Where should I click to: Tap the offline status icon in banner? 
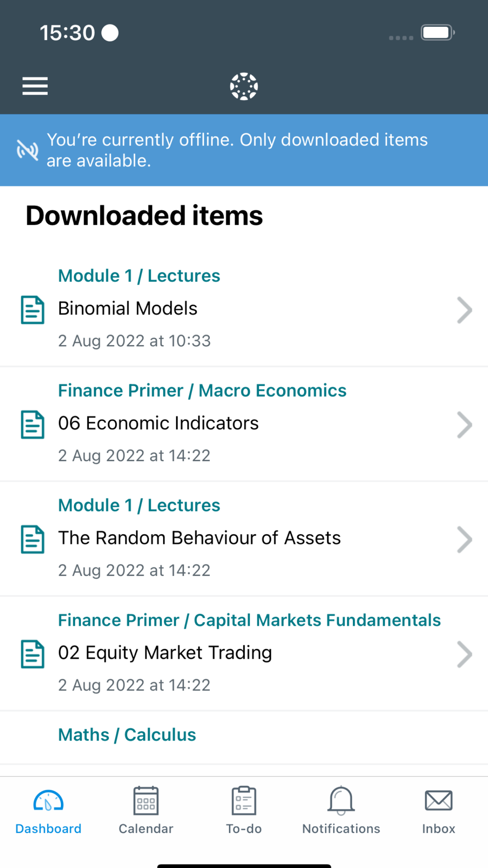27,150
